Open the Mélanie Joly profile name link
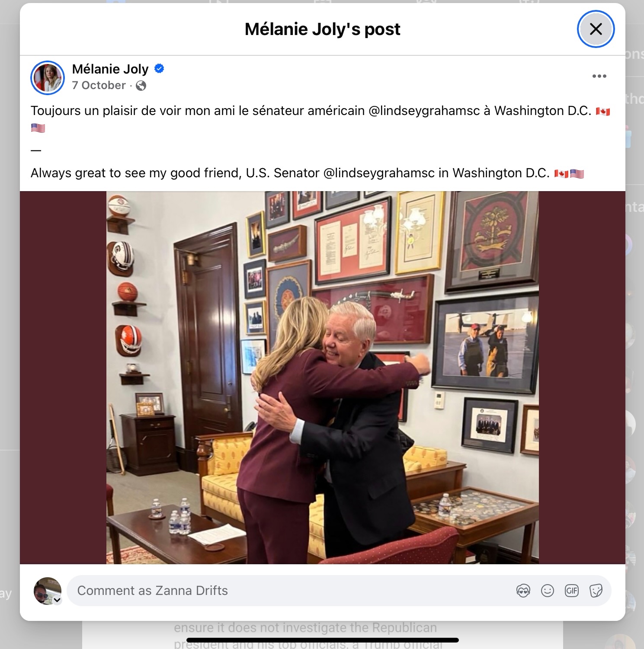Viewport: 644px width, 649px height. 110,69
